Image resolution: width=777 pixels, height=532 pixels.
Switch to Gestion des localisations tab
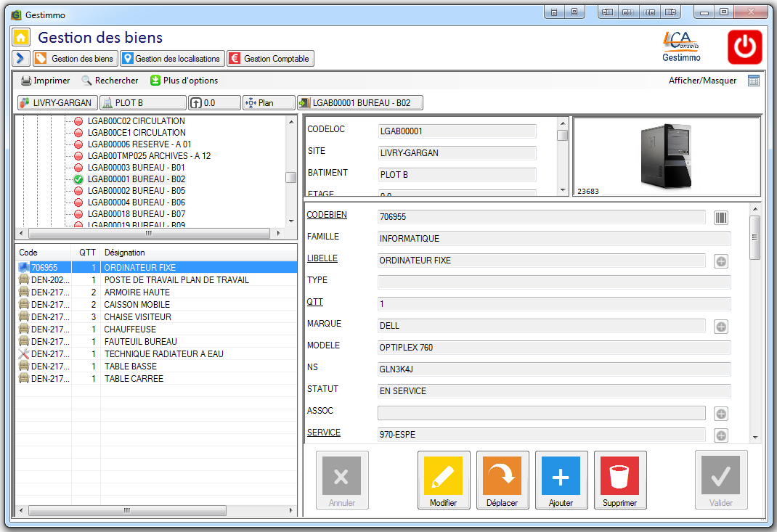[x=171, y=59]
